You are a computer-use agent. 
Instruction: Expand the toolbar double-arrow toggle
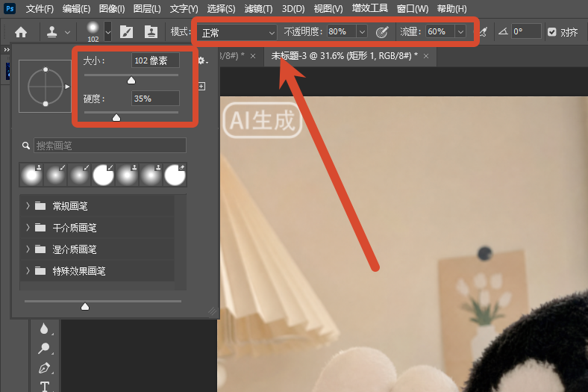pyautogui.click(x=7, y=49)
